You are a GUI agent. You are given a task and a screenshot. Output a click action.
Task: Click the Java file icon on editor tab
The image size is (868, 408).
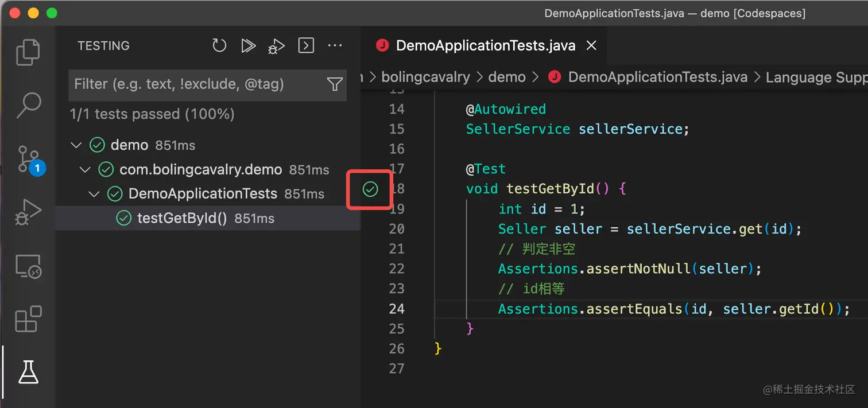(382, 45)
